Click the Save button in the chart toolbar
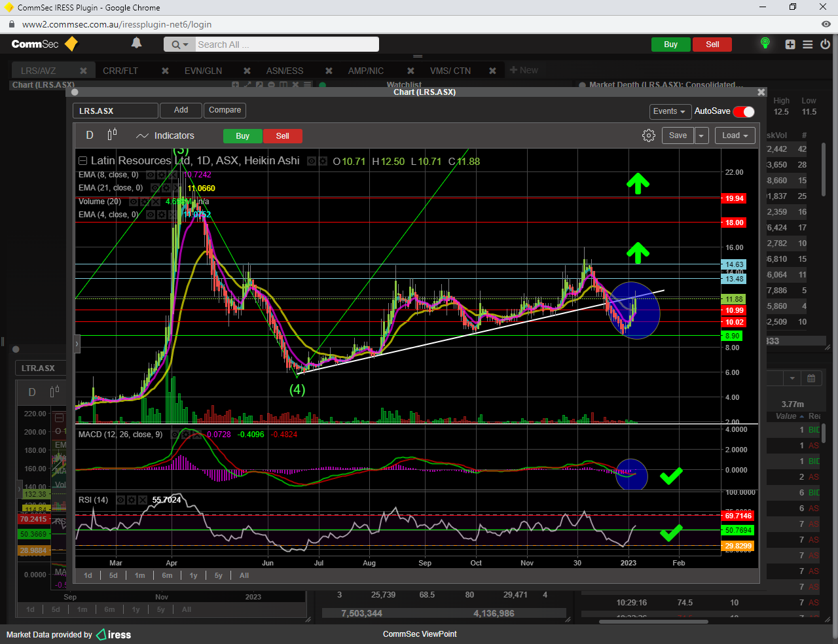Screen dimensions: 838x644 678,135
